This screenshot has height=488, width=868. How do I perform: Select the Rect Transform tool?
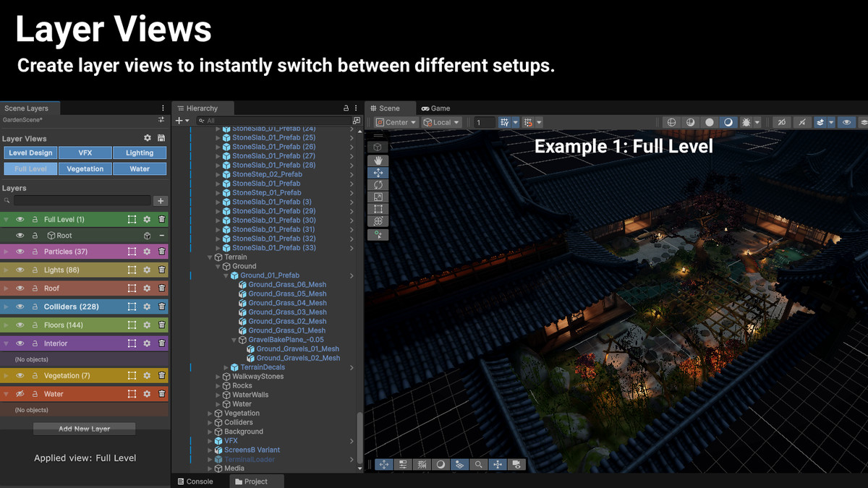tap(378, 210)
